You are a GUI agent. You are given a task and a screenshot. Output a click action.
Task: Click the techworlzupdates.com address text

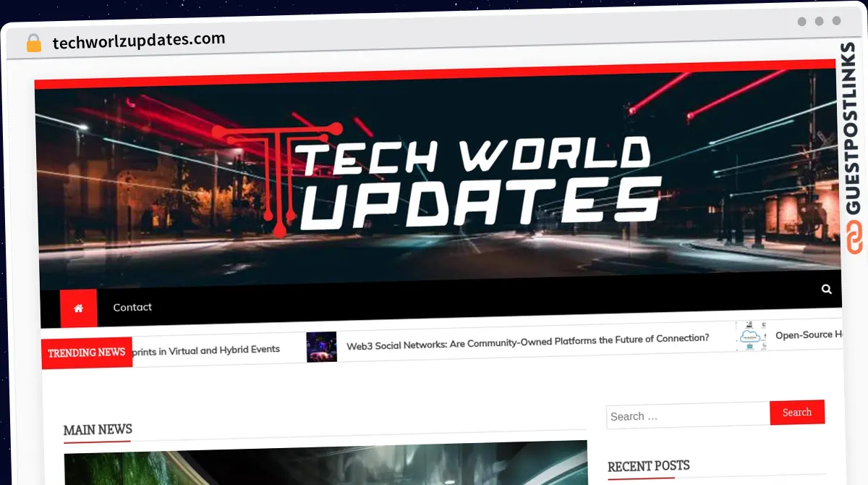[139, 40]
